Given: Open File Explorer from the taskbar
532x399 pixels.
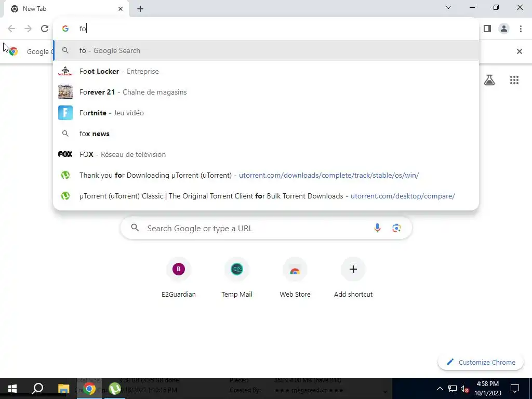Looking at the screenshot, I should [63, 389].
